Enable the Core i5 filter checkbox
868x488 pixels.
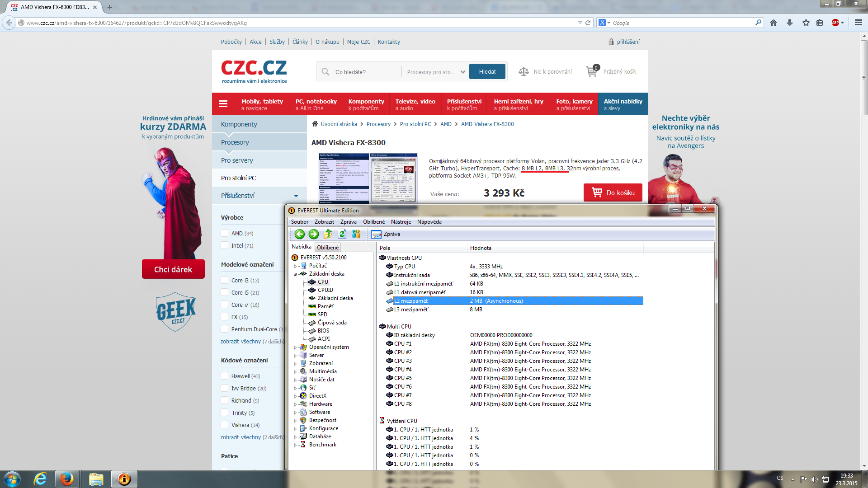224,292
